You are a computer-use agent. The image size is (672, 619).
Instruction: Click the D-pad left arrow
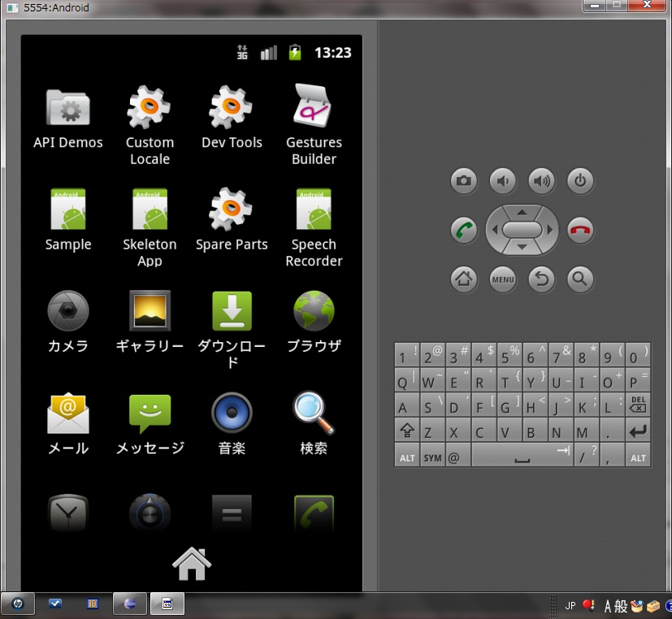tap(495, 230)
